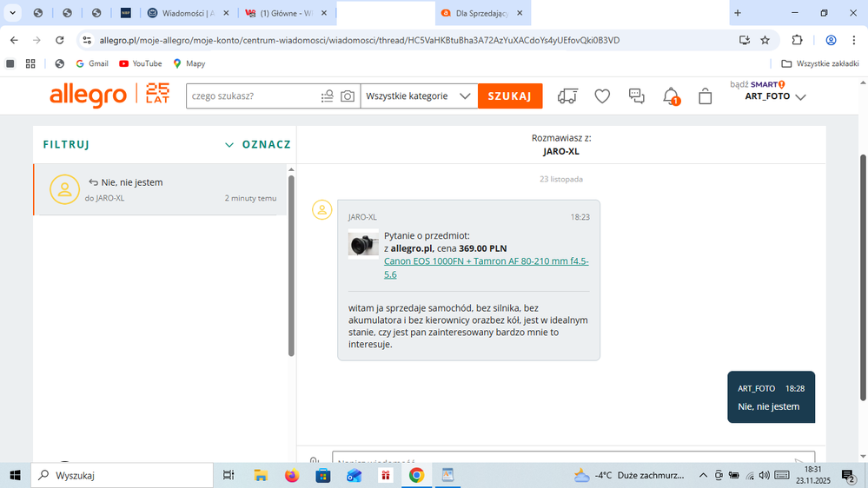Expand the OZNACZ options

[257, 145]
